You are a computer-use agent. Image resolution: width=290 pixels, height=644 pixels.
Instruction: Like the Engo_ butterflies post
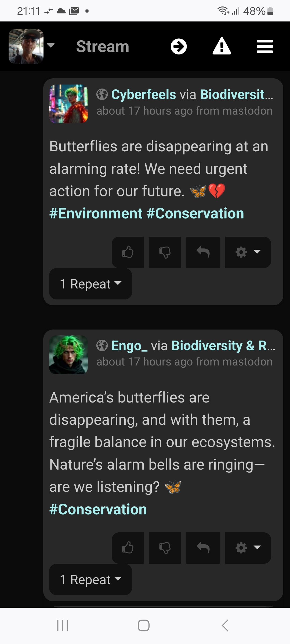click(x=128, y=548)
